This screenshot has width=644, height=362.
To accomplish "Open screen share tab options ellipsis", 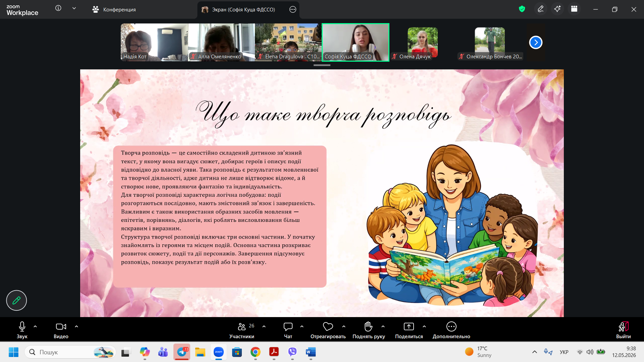I will 293,9.
